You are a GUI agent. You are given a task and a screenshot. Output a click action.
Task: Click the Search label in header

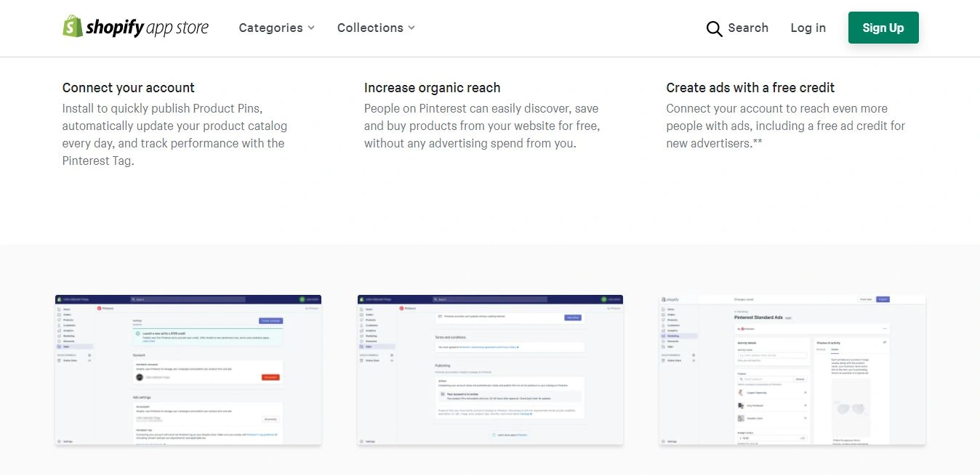point(748,28)
